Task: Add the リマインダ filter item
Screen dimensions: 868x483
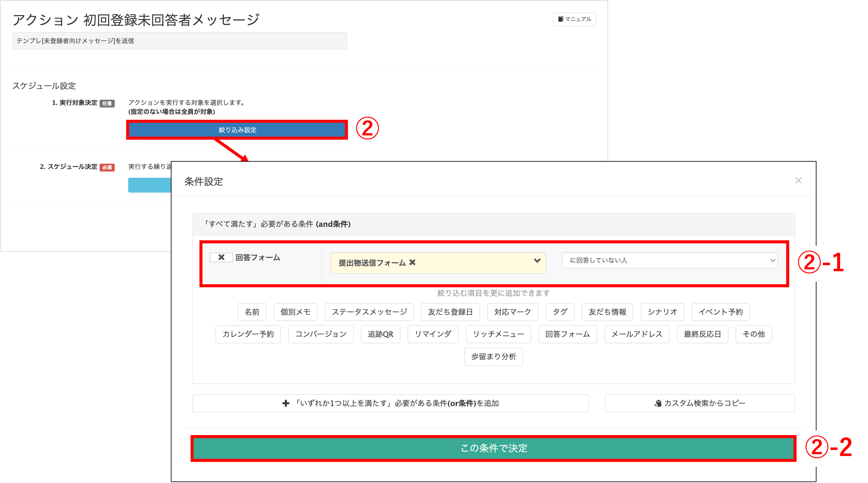Action: 433,334
